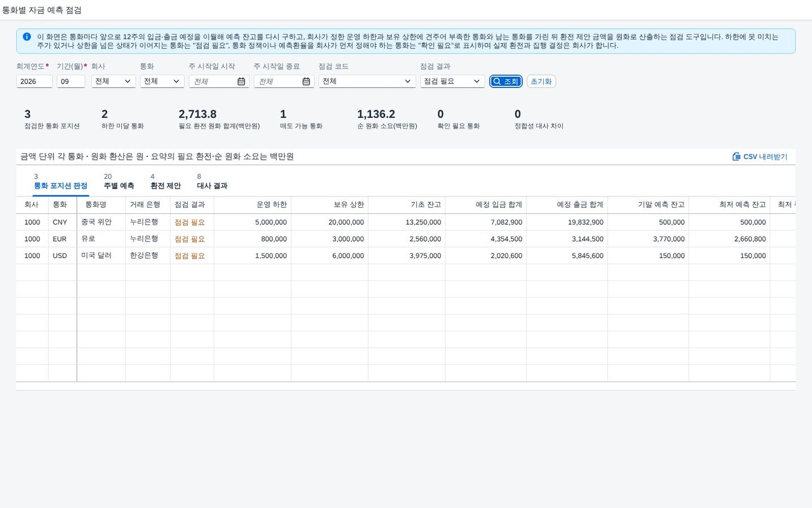Screen dimensions: 812x508
Task: Select the USD currency cell
Action: (63, 256)
